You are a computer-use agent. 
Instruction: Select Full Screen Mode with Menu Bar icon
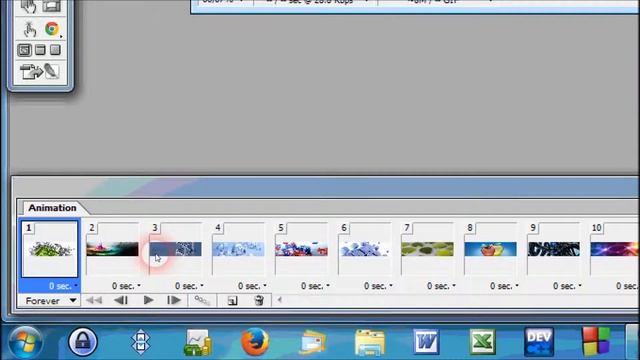[x=40, y=50]
